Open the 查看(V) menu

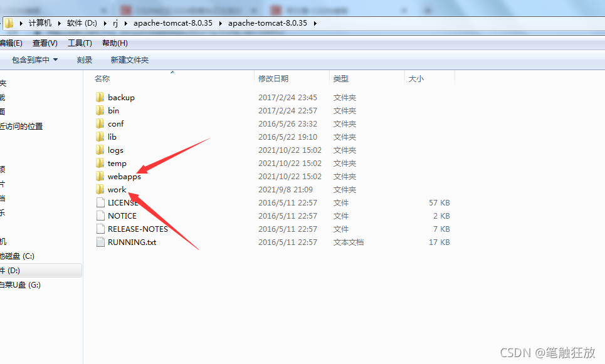point(45,43)
